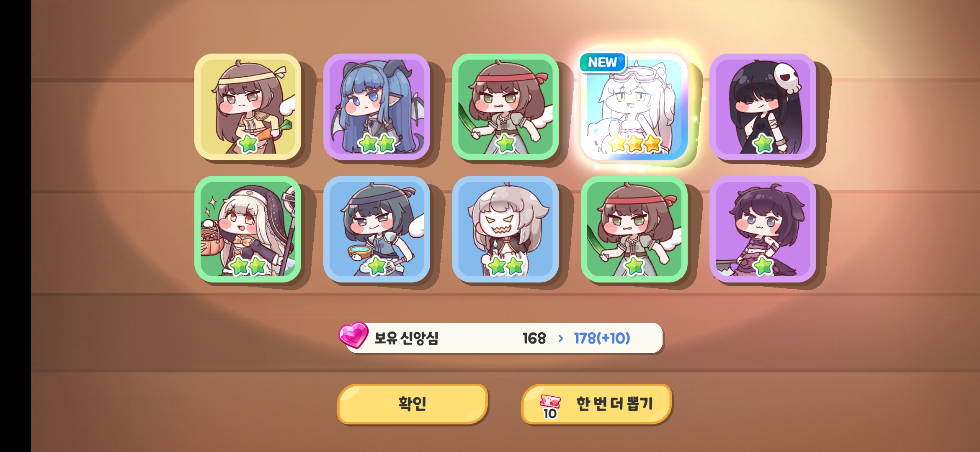The height and width of the screenshot is (452, 980).
Task: Tap the skull hairpin on the black-haired girl
Action: pos(787,78)
